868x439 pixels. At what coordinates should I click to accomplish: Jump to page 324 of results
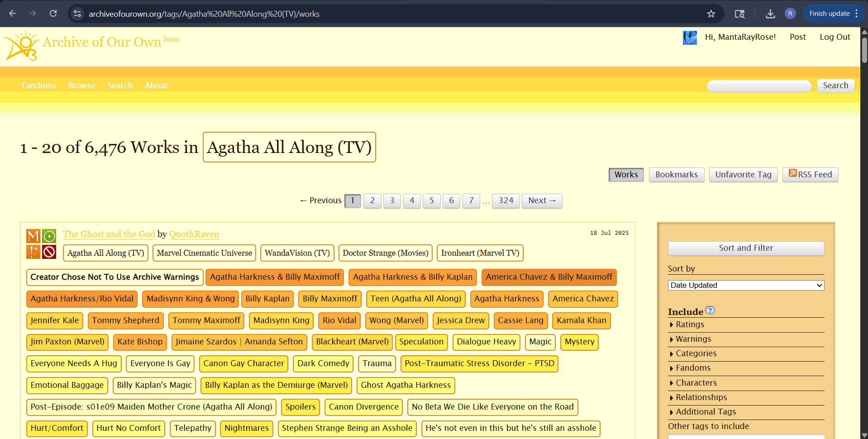(506, 201)
